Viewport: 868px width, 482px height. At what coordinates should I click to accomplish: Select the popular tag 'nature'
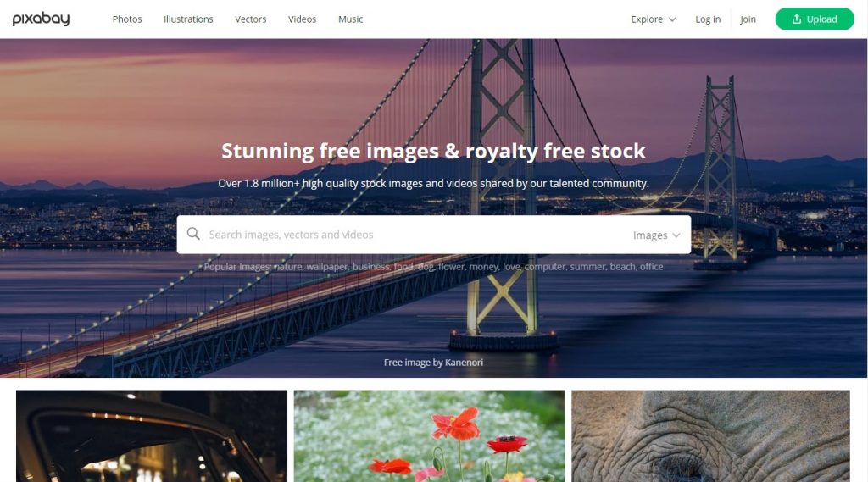[288, 267]
